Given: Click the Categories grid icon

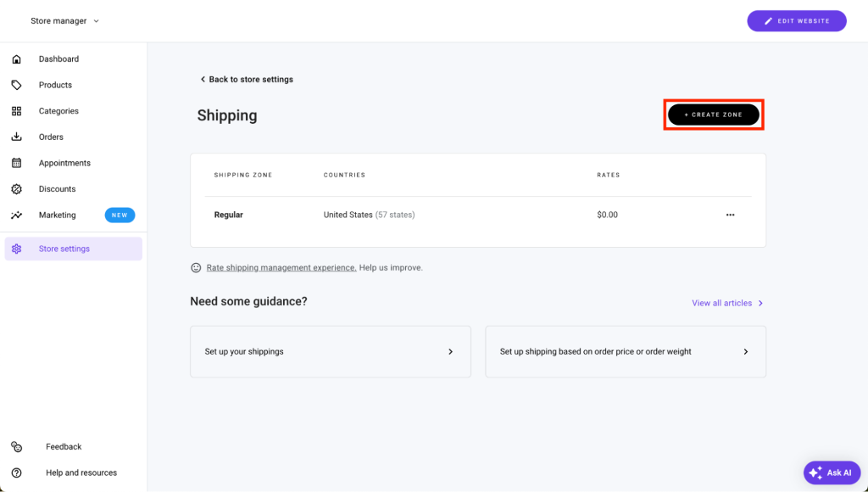Looking at the screenshot, I should pos(16,111).
